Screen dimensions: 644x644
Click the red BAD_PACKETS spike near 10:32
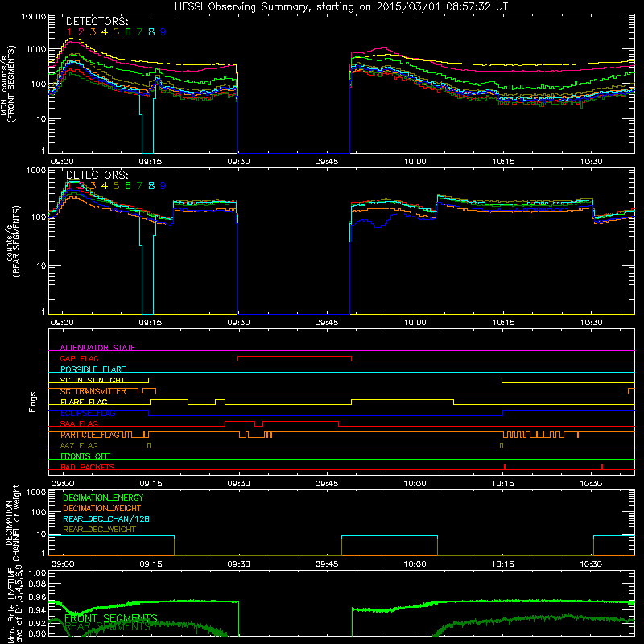(602, 467)
